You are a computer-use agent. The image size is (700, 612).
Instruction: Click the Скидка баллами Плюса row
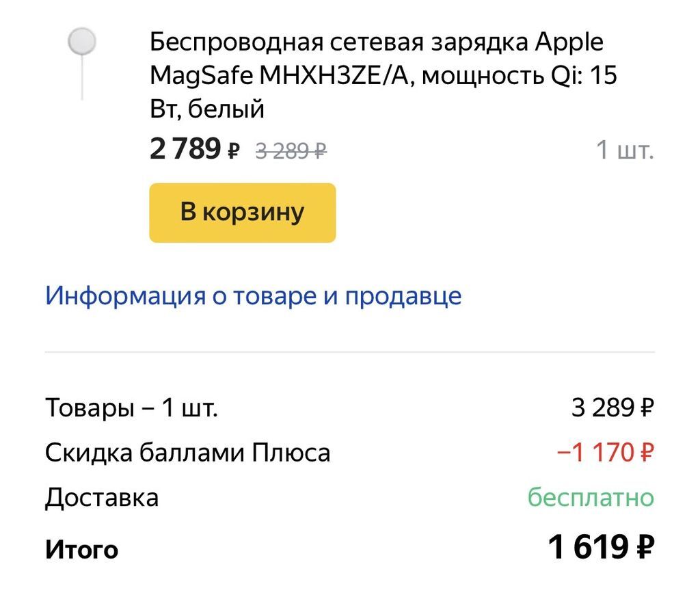[x=187, y=452]
